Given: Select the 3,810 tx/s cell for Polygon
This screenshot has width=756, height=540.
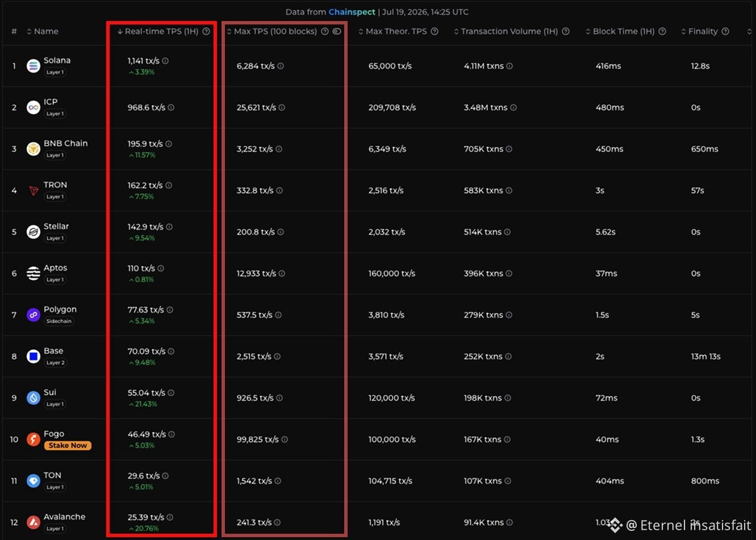Looking at the screenshot, I should [x=387, y=315].
